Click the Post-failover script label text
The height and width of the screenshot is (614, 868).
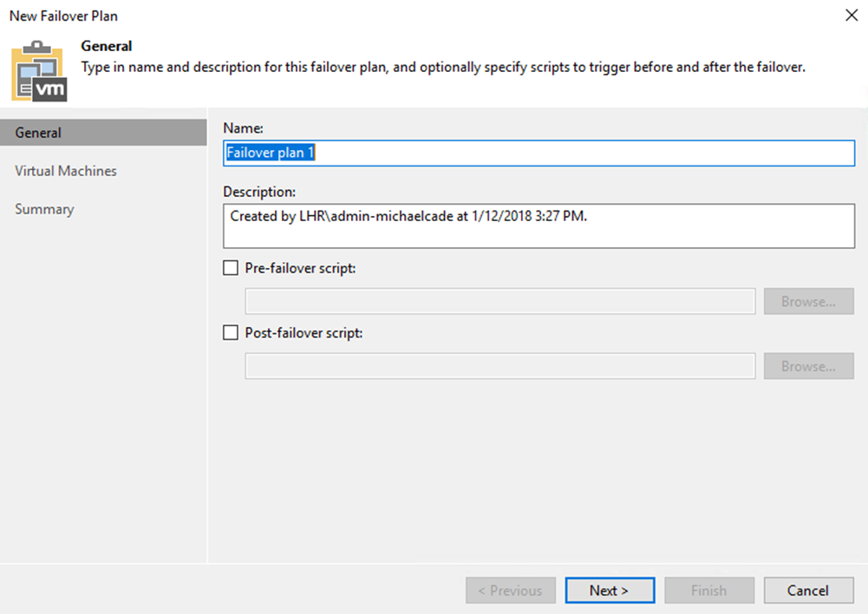pyautogui.click(x=303, y=333)
